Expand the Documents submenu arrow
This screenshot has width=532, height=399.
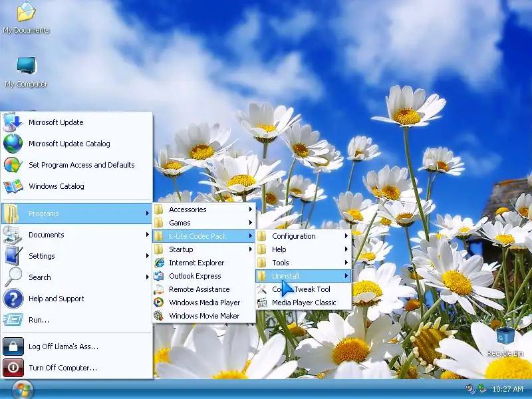[147, 235]
